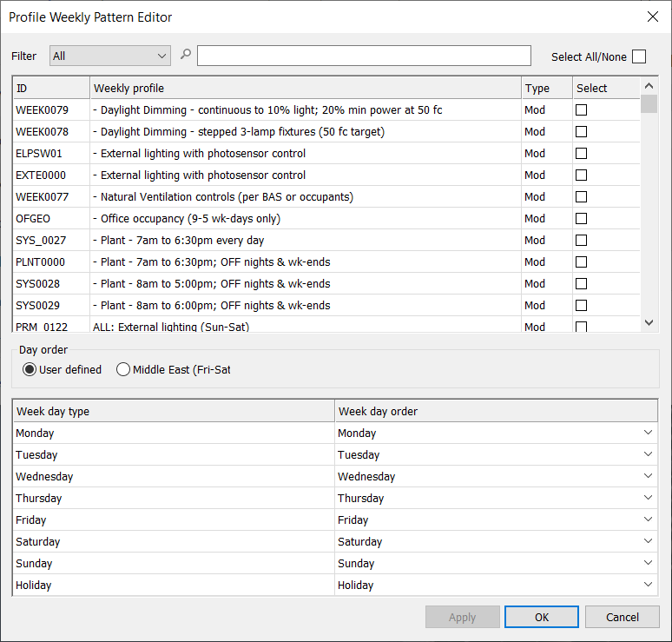The width and height of the screenshot is (672, 642).
Task: Check the Select box for WEEK0077
Action: click(581, 197)
